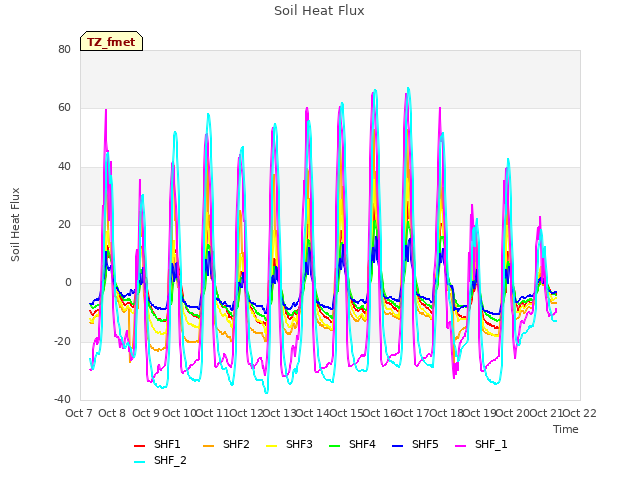Click the cyan SHF_2 legend color marker
Image resolution: width=640 pixels, height=480 pixels.
click(140, 462)
